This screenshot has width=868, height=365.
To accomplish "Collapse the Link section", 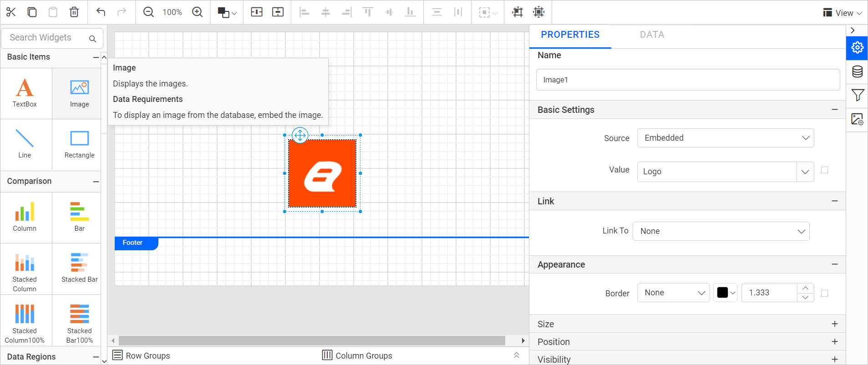I will point(835,201).
